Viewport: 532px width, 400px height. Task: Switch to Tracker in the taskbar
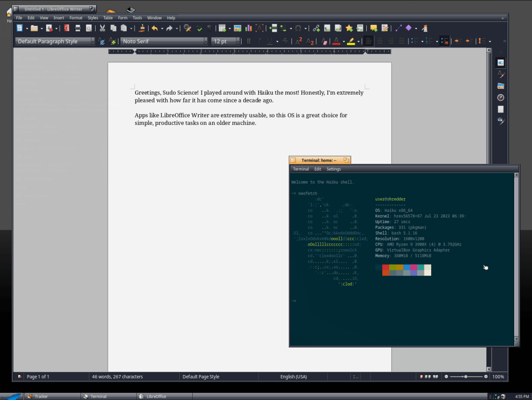coord(41,396)
